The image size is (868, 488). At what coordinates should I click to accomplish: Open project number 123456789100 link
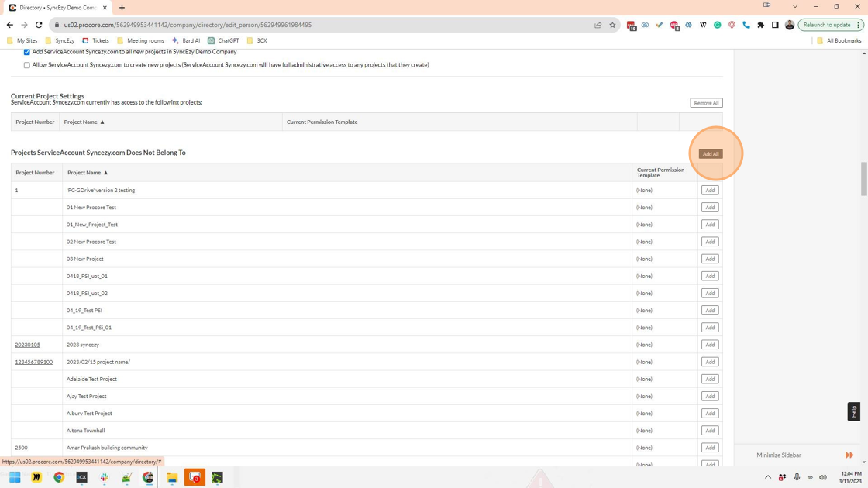pyautogui.click(x=34, y=362)
